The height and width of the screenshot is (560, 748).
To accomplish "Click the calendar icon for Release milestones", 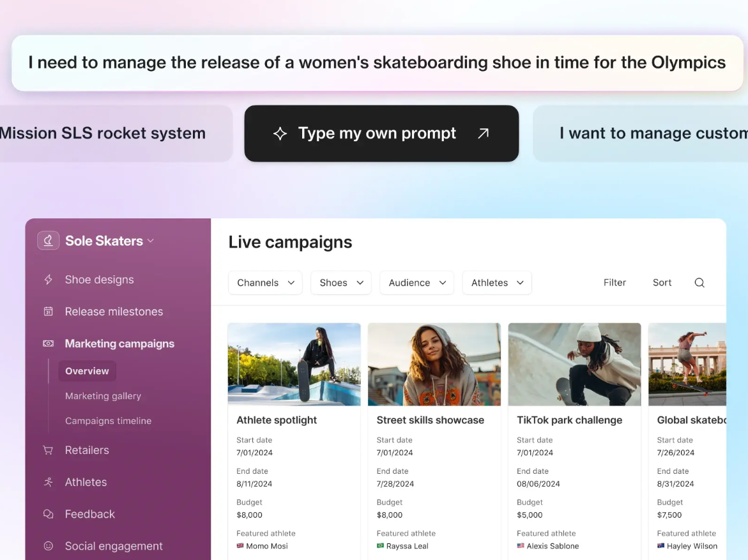I will tap(48, 312).
